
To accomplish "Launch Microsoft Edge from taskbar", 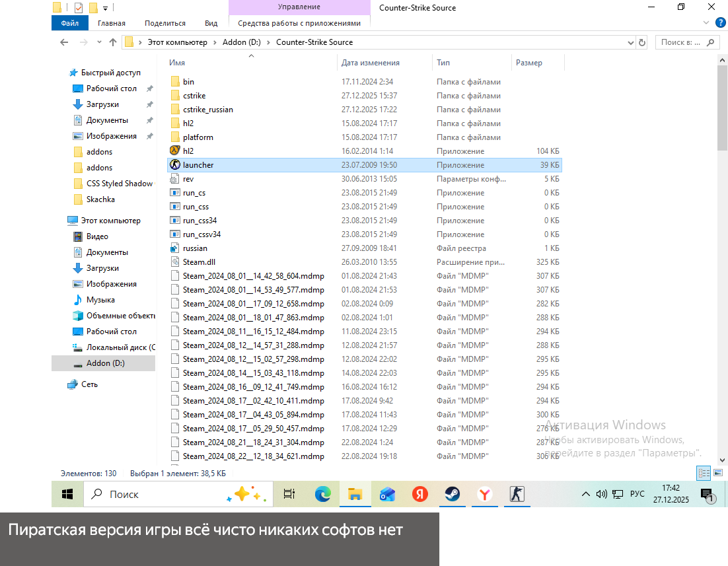I will tap(322, 494).
